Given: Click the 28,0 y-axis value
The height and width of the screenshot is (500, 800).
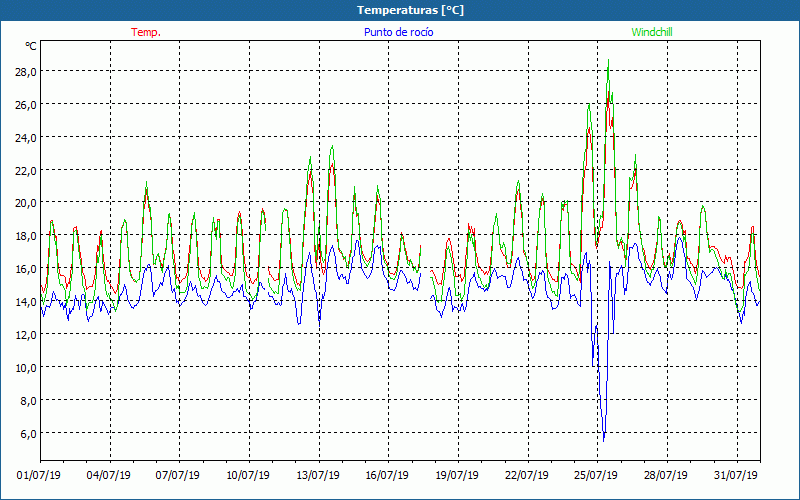Looking at the screenshot, I should click(x=26, y=71).
